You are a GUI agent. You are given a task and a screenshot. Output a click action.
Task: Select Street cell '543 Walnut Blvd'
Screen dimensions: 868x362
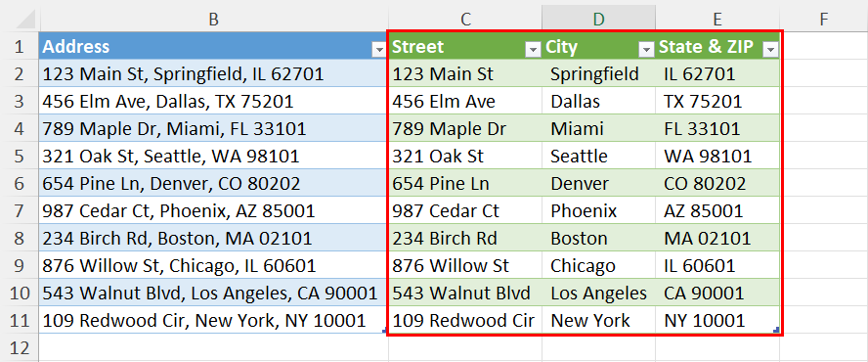coord(465,293)
